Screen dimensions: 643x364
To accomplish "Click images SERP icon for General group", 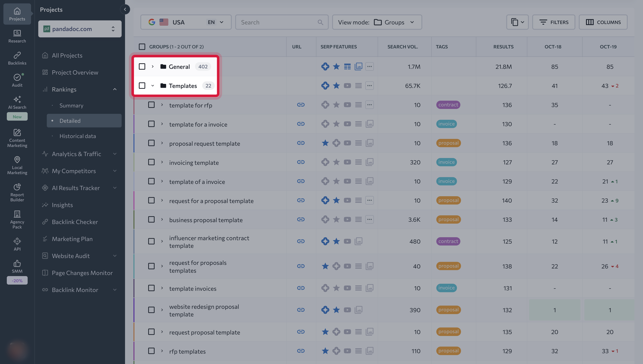I will point(358,66).
